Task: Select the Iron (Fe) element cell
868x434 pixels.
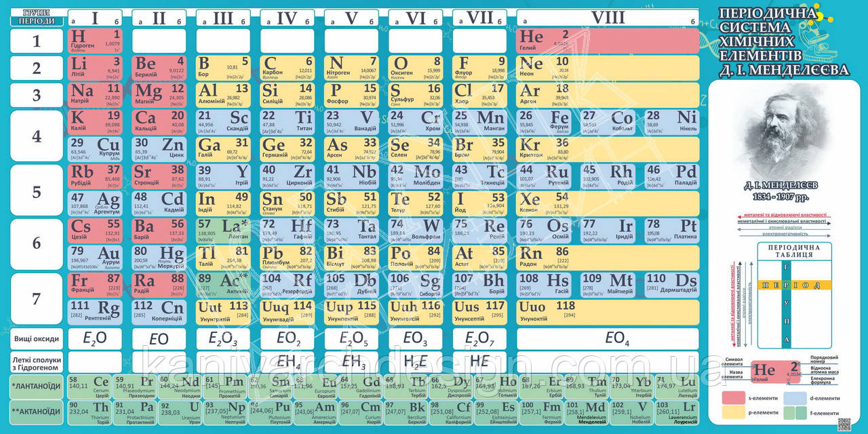Action: pyautogui.click(x=544, y=123)
